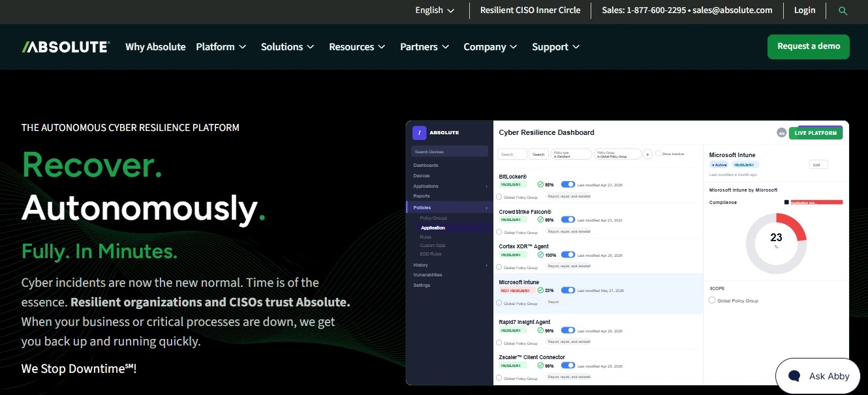Click the Absolute logo in the site header
The height and width of the screenshot is (395, 868).
(65, 47)
